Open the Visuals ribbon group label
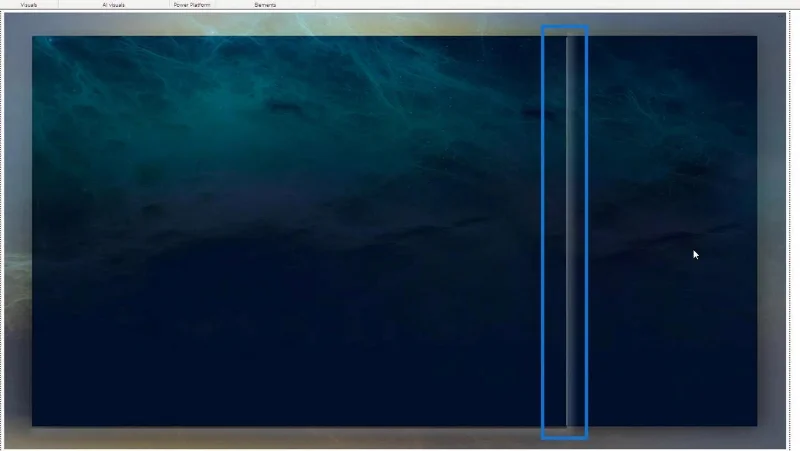The height and width of the screenshot is (451, 800). [x=29, y=5]
